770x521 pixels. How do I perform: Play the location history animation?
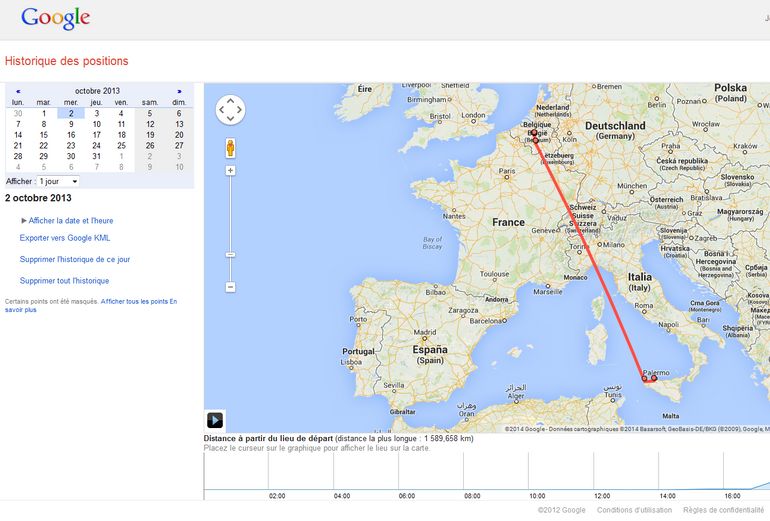tap(215, 420)
